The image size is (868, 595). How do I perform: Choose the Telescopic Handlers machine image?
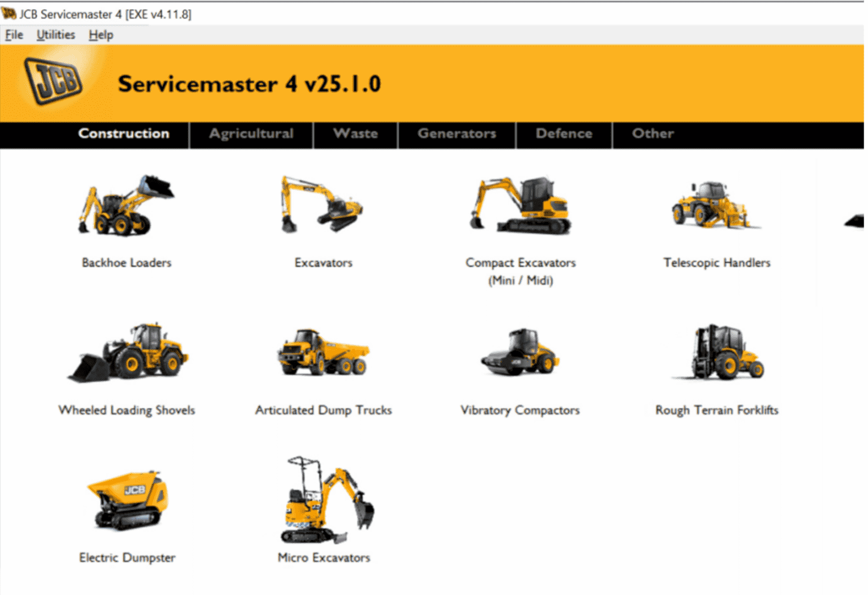pos(716,204)
